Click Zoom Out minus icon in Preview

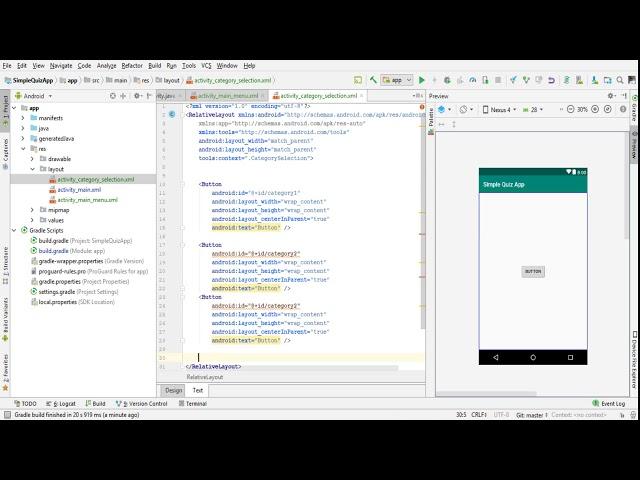click(x=571, y=109)
